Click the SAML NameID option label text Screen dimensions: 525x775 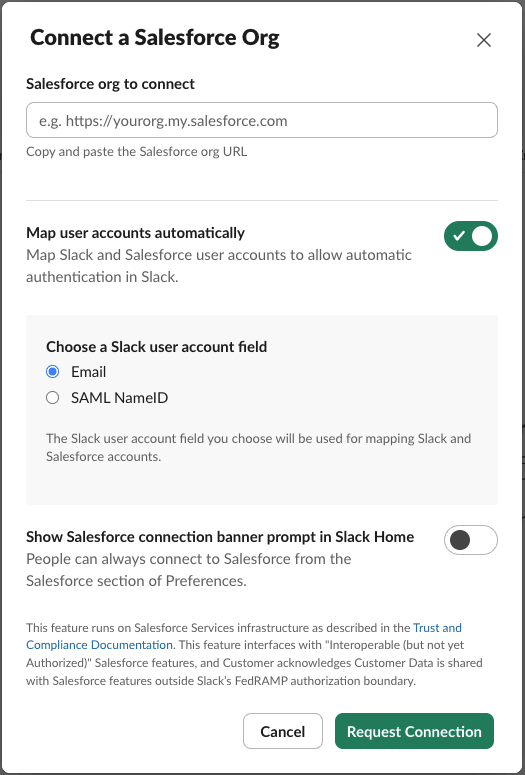120,398
